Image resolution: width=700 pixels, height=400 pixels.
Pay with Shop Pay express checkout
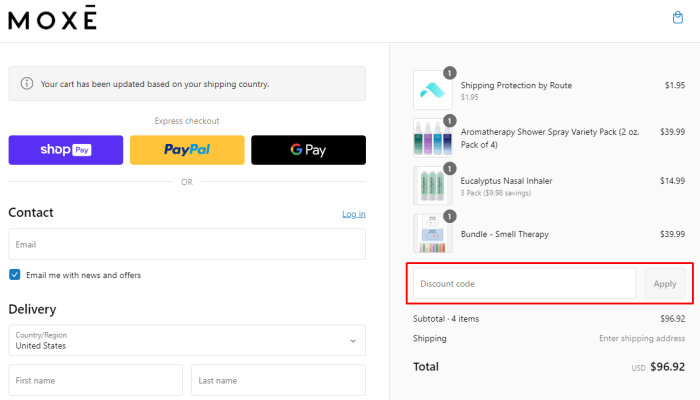click(66, 150)
